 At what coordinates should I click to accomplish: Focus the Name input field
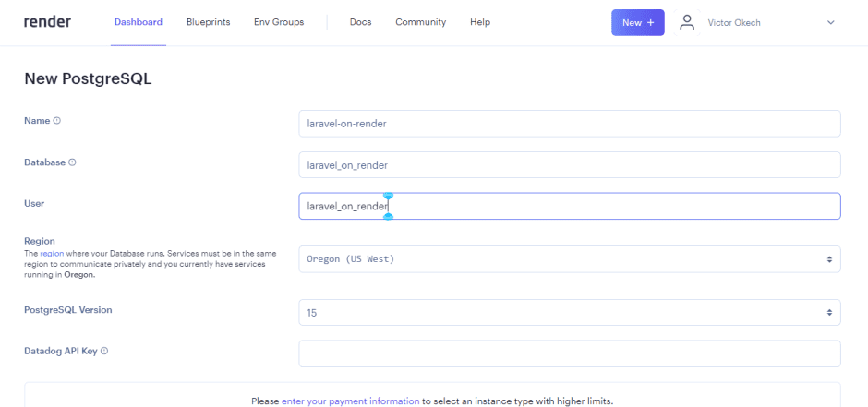tap(570, 124)
